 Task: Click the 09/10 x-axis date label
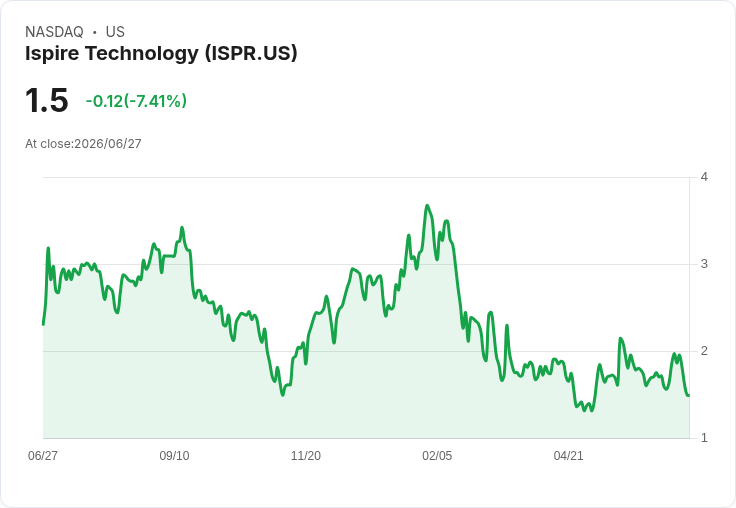(174, 455)
